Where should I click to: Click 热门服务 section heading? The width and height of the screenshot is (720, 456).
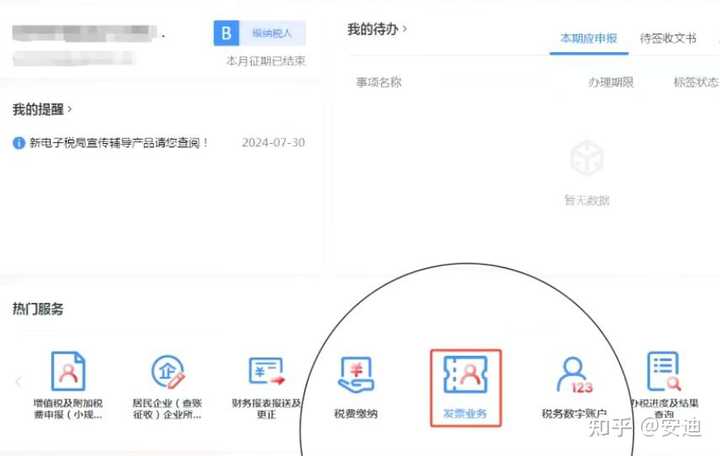38,309
